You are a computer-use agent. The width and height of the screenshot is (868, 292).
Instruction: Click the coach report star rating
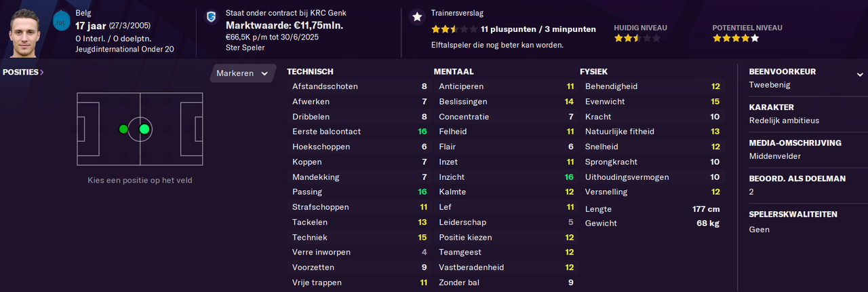click(x=454, y=29)
